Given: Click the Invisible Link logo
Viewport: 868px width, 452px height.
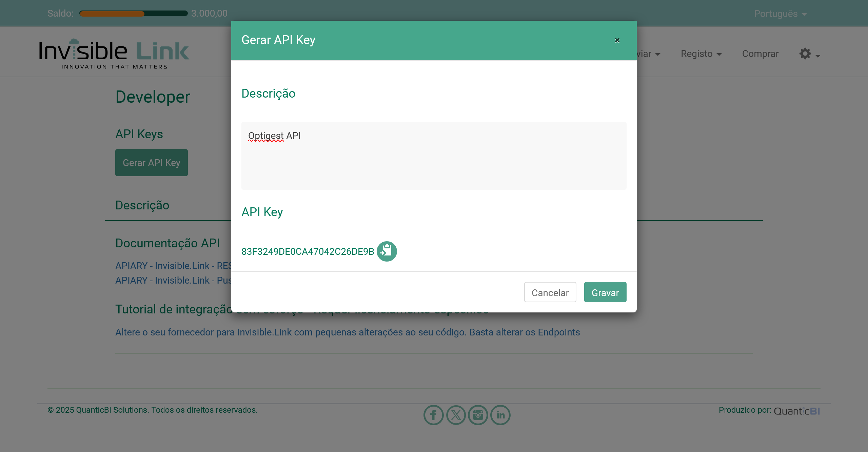Looking at the screenshot, I should [x=114, y=54].
